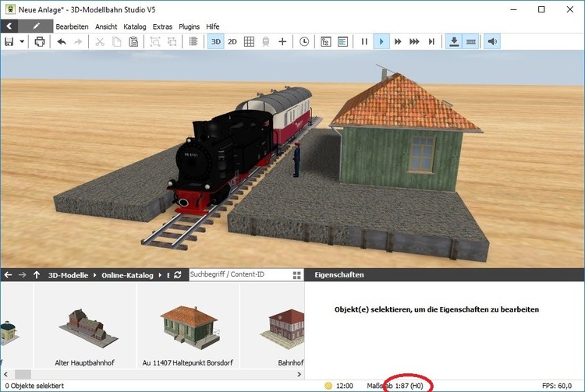Toggle the 3D view mode

(216, 41)
